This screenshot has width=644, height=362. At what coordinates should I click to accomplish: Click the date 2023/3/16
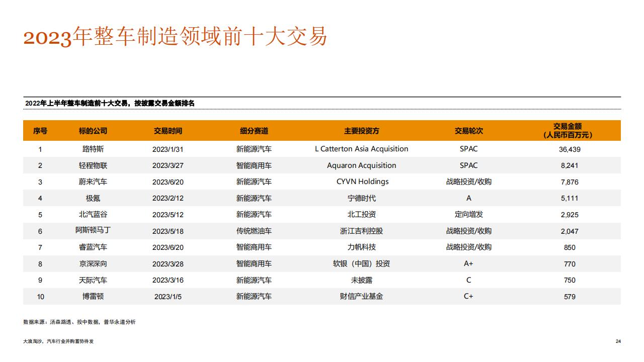pos(168,280)
